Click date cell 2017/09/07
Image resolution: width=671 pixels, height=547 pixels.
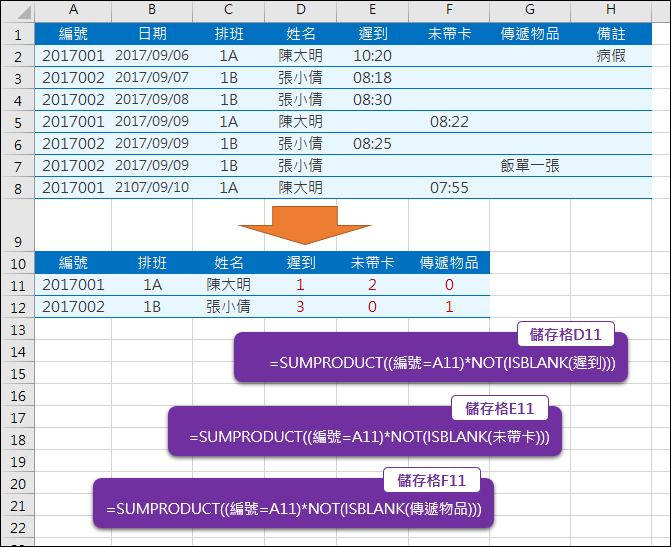tap(152, 77)
